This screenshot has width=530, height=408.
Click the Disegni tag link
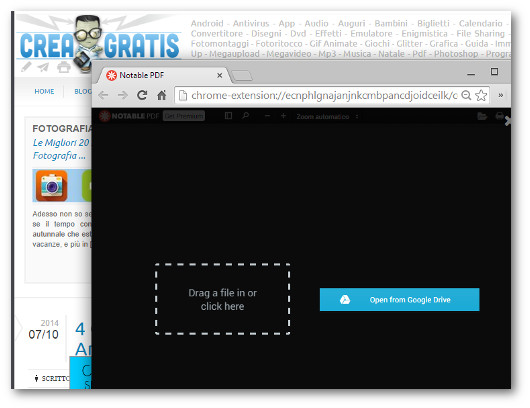coord(266,34)
